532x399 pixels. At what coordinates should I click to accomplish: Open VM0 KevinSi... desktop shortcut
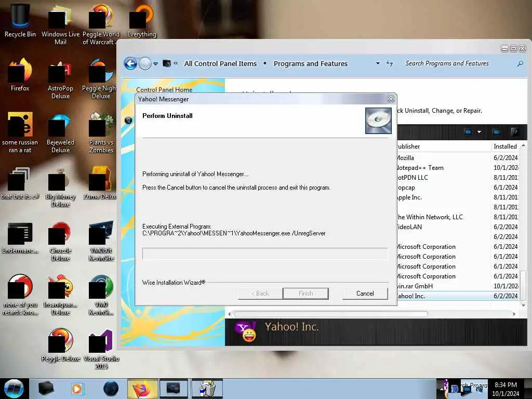click(x=101, y=295)
